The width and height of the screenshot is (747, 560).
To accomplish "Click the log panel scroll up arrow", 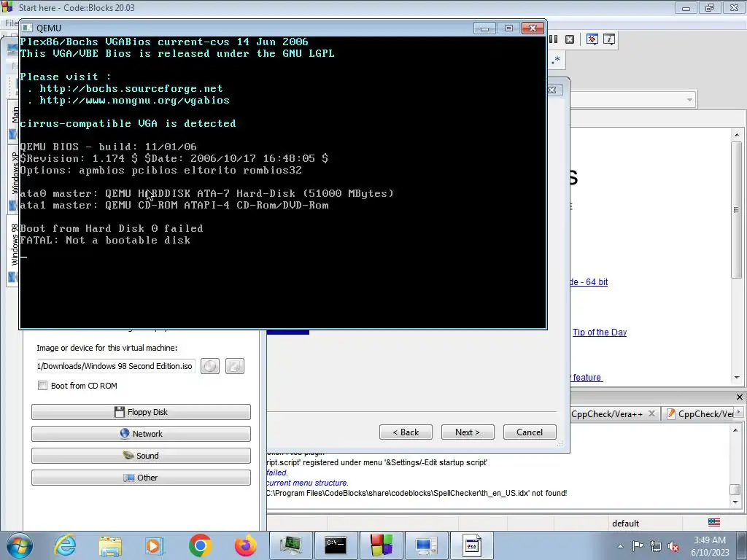I will point(735,430).
